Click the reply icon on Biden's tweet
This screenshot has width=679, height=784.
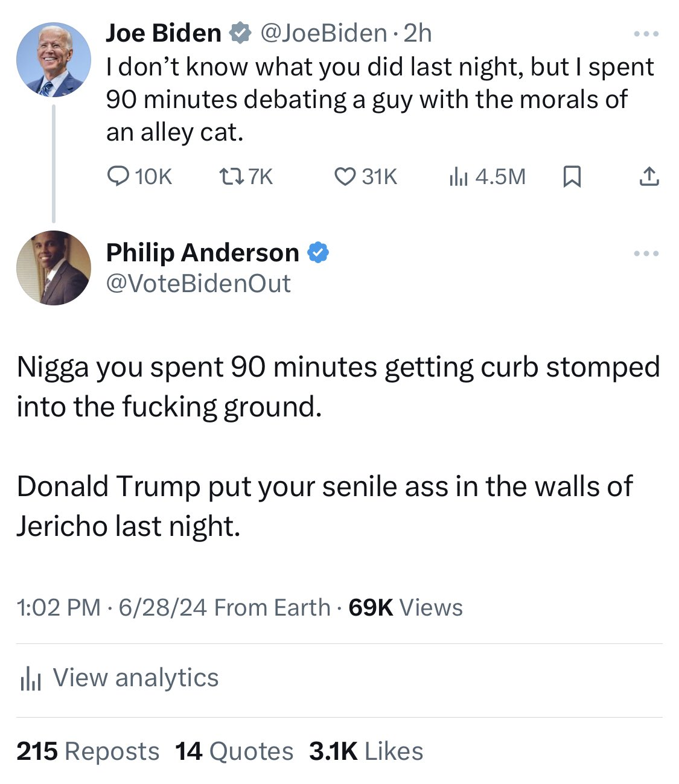pos(118,176)
